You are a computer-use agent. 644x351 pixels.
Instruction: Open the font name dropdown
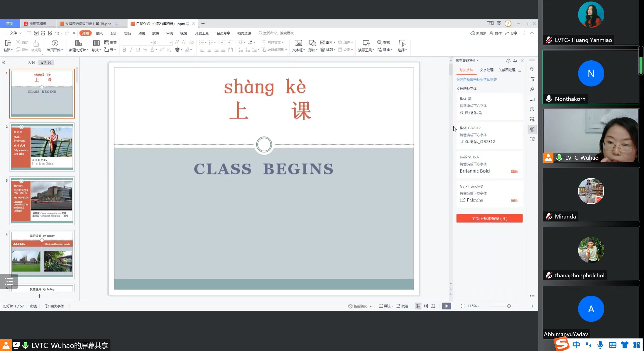152,42
